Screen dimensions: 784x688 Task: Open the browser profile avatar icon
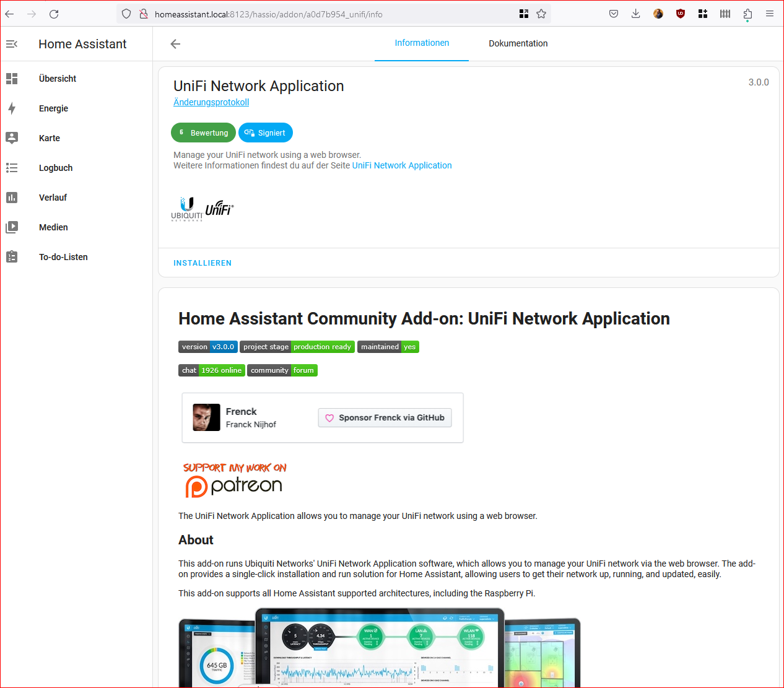tap(658, 14)
